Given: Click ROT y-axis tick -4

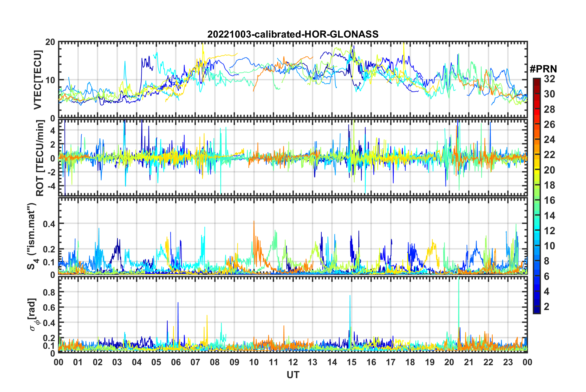Looking at the screenshot, I should pyautogui.click(x=51, y=186).
